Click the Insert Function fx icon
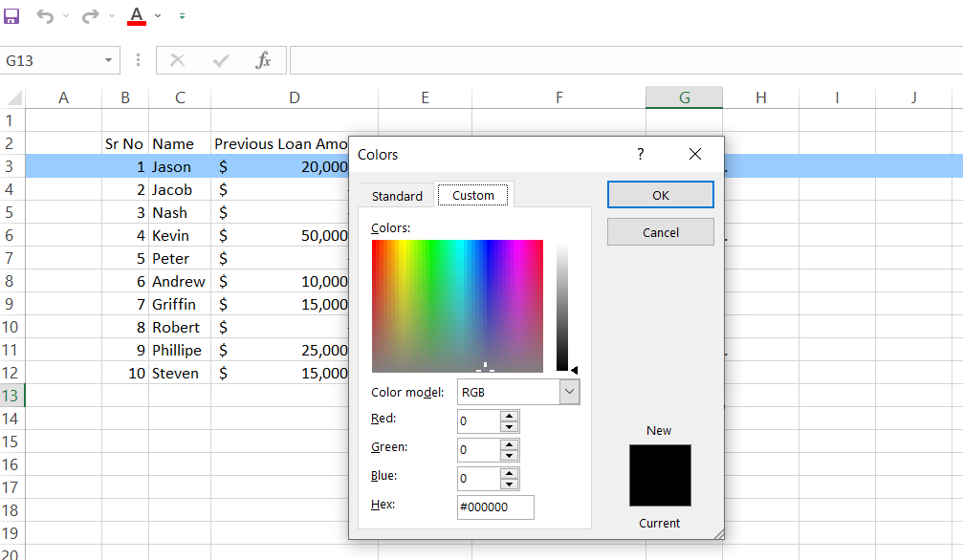 tap(264, 60)
